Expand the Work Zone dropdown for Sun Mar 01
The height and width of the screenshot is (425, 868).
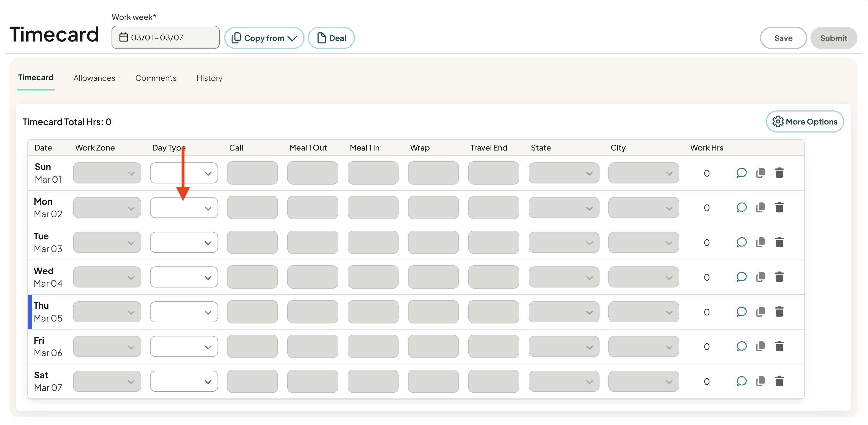tap(107, 173)
